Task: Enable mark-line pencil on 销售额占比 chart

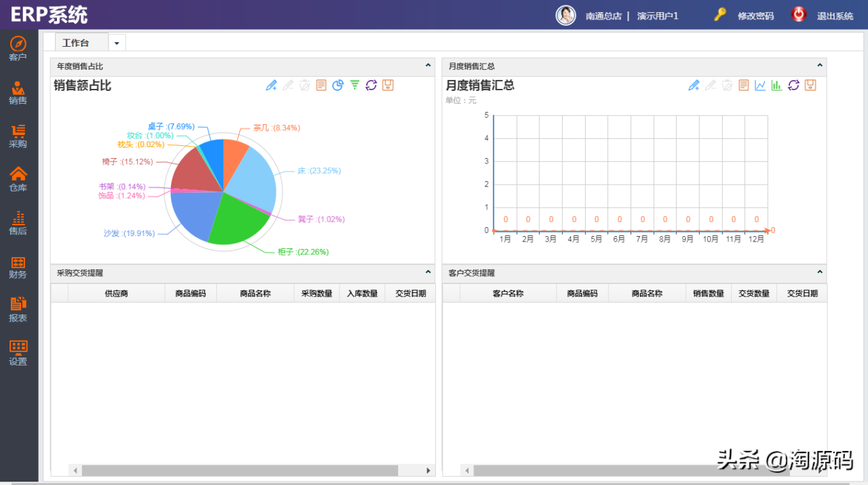Action: 271,85
